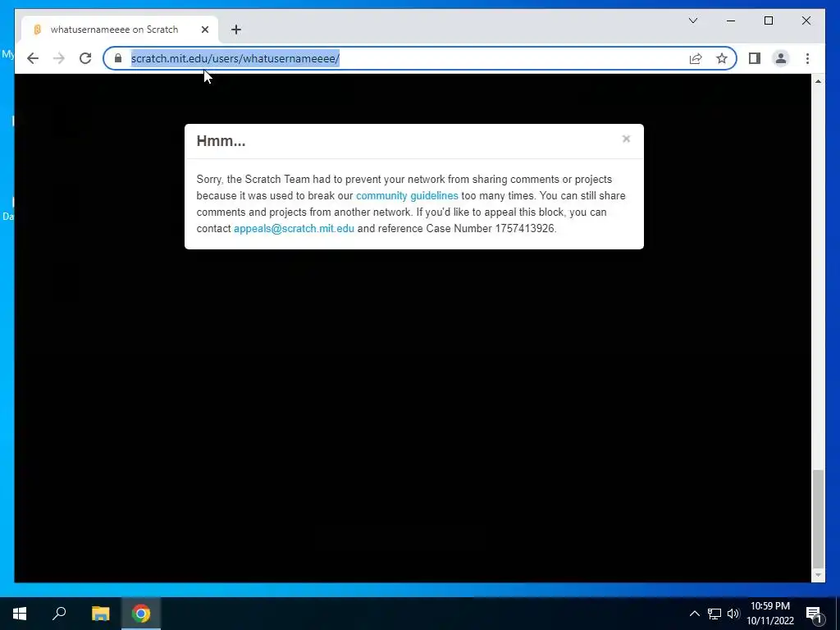Bookmark this tab with the star
Viewport: 840px width, 630px height.
722,58
